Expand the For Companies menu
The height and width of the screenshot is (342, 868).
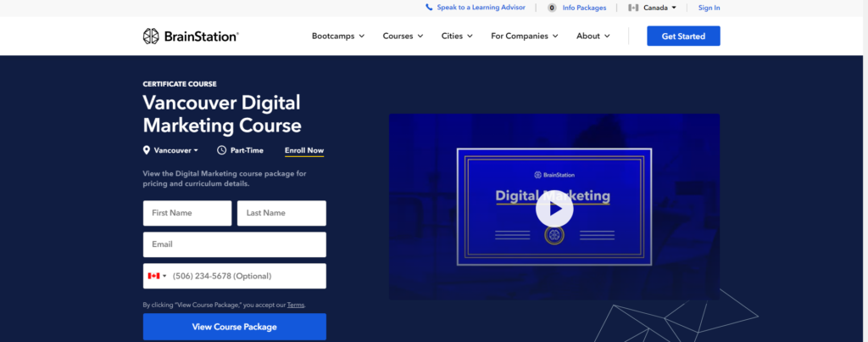[525, 36]
